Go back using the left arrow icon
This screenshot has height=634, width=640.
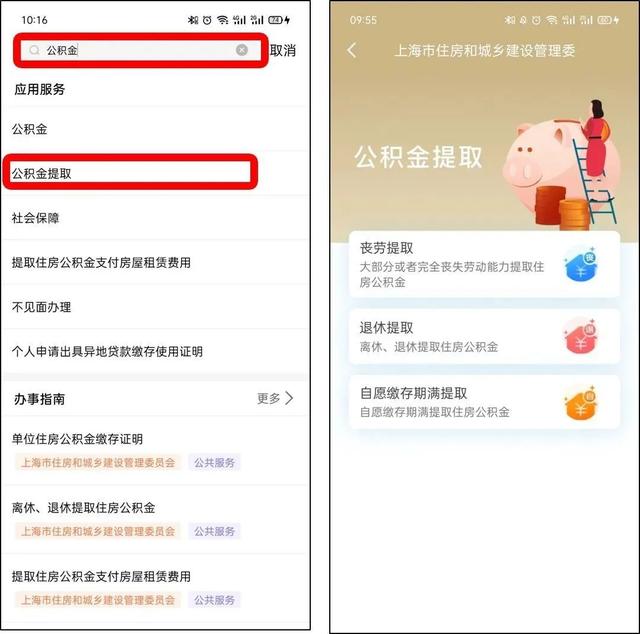[x=352, y=50]
